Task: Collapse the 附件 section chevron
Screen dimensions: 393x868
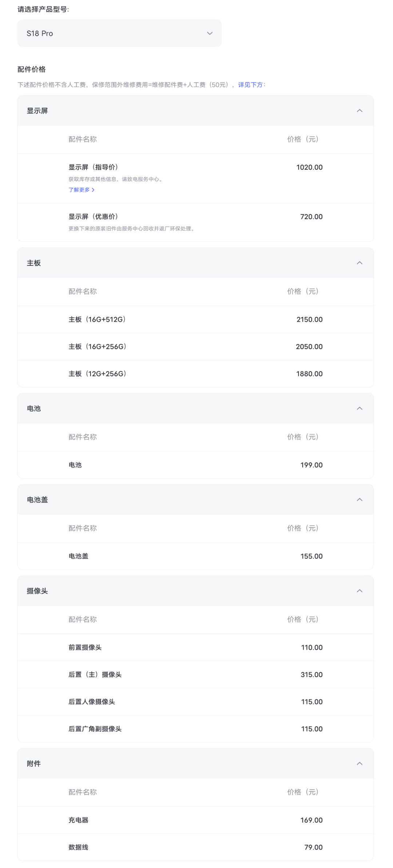Action: (x=360, y=763)
